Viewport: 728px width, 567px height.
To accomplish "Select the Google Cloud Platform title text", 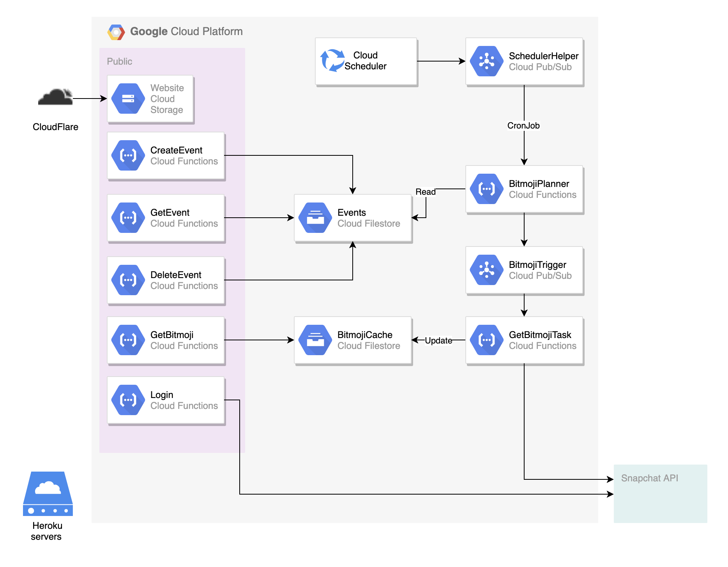I will pyautogui.click(x=186, y=32).
